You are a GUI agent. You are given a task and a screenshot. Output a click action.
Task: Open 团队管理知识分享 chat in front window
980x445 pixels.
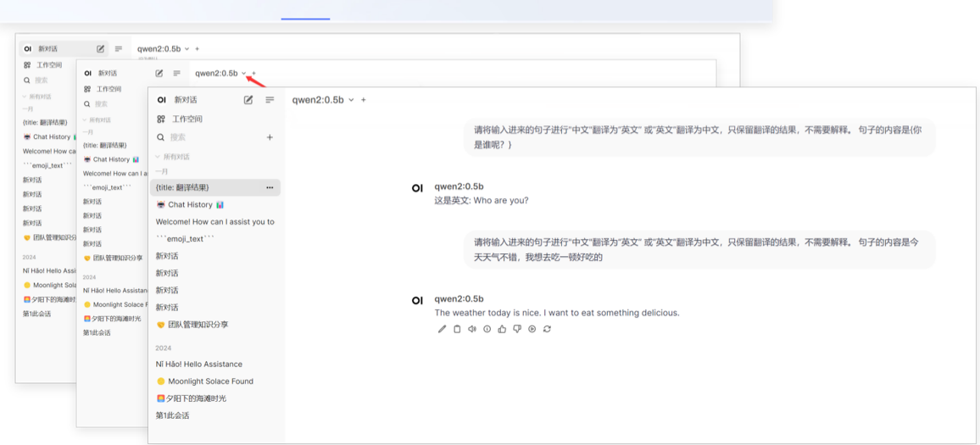[215, 325]
